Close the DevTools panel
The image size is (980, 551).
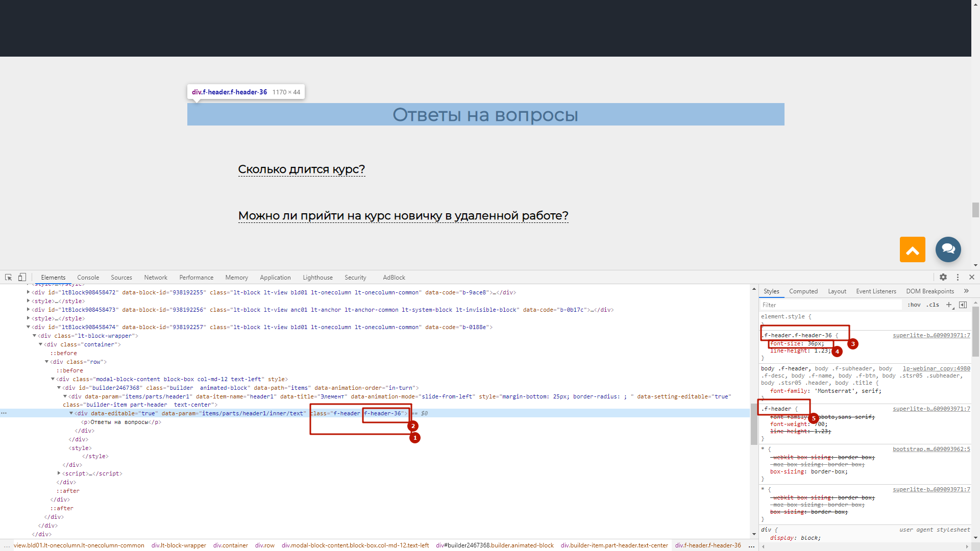click(972, 277)
